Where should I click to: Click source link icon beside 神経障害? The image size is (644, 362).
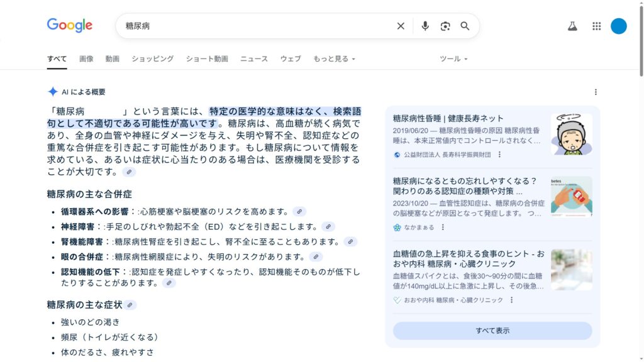pyautogui.click(x=328, y=227)
